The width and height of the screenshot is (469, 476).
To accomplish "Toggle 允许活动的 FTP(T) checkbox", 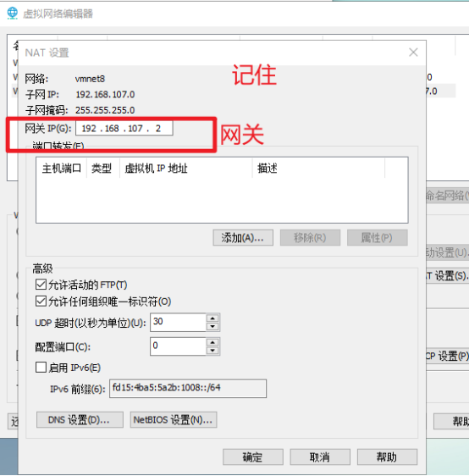I will [x=41, y=285].
